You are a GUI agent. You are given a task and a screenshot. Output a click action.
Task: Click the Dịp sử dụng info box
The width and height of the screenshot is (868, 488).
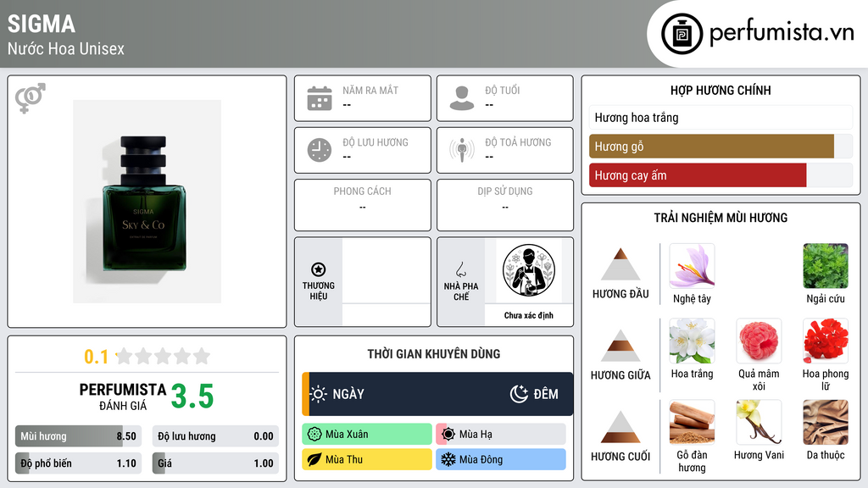click(505, 205)
